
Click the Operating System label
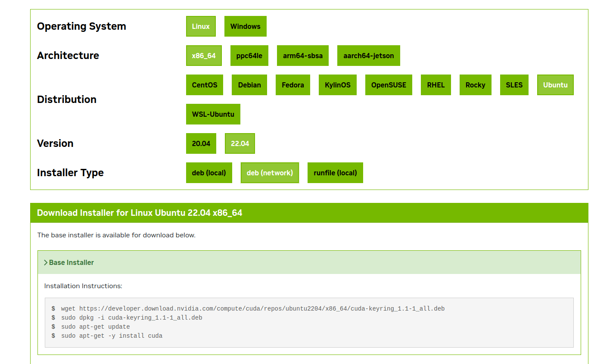[81, 26]
